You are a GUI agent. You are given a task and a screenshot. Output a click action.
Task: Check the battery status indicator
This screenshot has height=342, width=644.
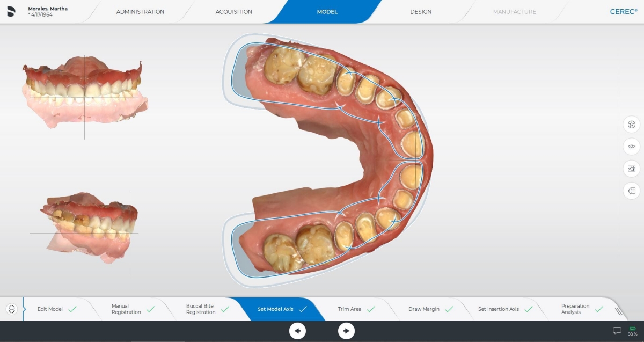pos(633,331)
